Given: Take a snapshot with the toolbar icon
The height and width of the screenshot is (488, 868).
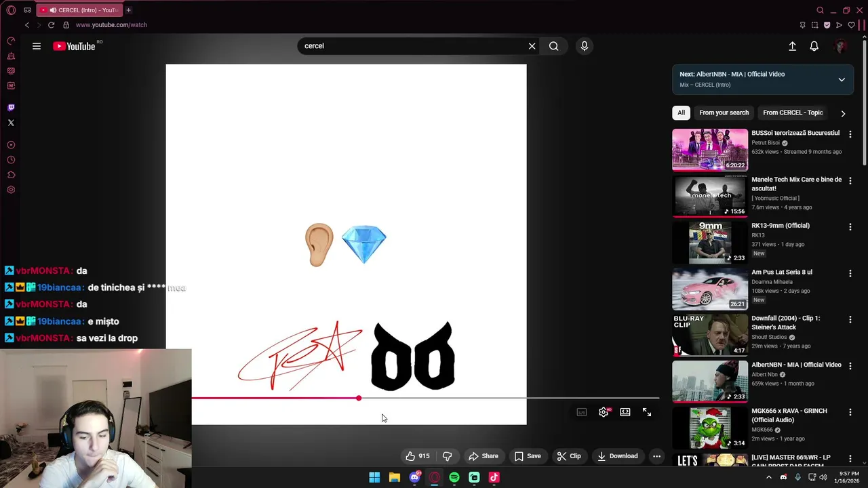Looking at the screenshot, I should click(x=814, y=25).
